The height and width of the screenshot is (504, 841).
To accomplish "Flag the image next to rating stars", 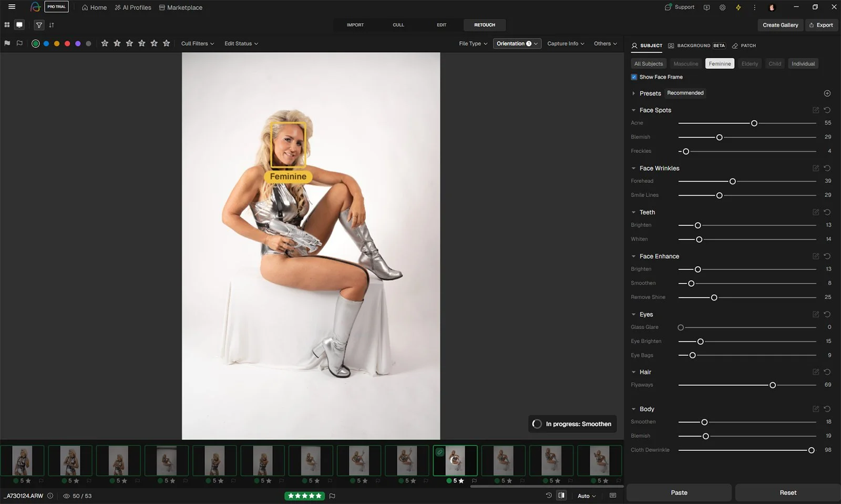I will (332, 496).
